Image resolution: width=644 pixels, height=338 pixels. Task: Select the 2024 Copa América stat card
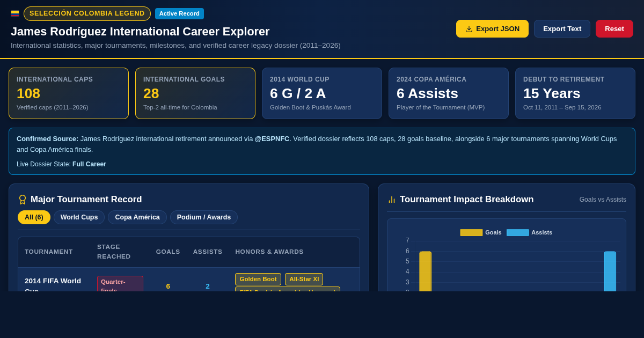pyautogui.click(x=449, y=93)
